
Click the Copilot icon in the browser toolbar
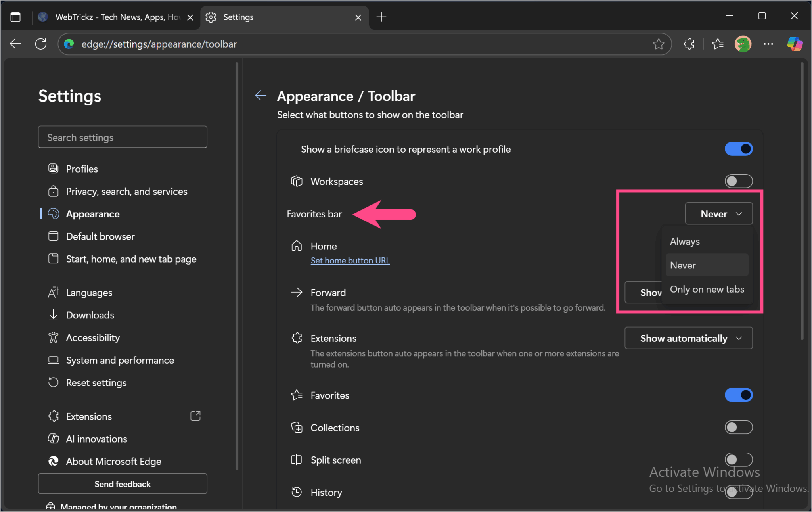pos(795,44)
